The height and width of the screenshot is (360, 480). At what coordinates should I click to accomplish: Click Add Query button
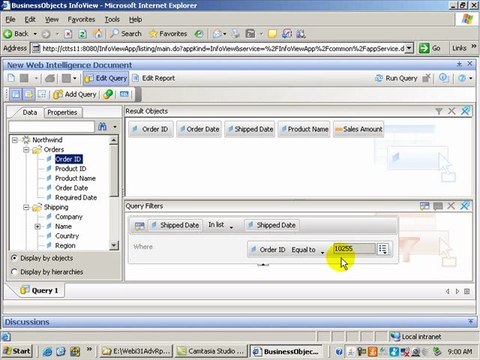tap(75, 94)
